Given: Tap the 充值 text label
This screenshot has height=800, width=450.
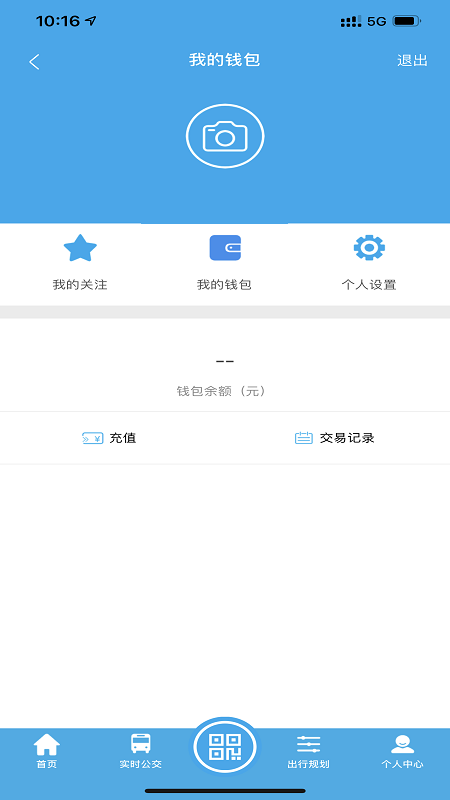Looking at the screenshot, I should tap(122, 438).
